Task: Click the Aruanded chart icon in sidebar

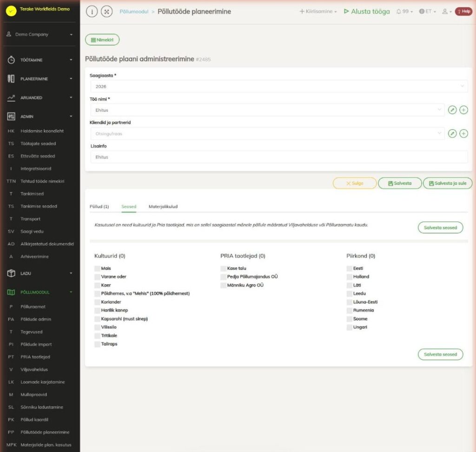Action: [11, 98]
